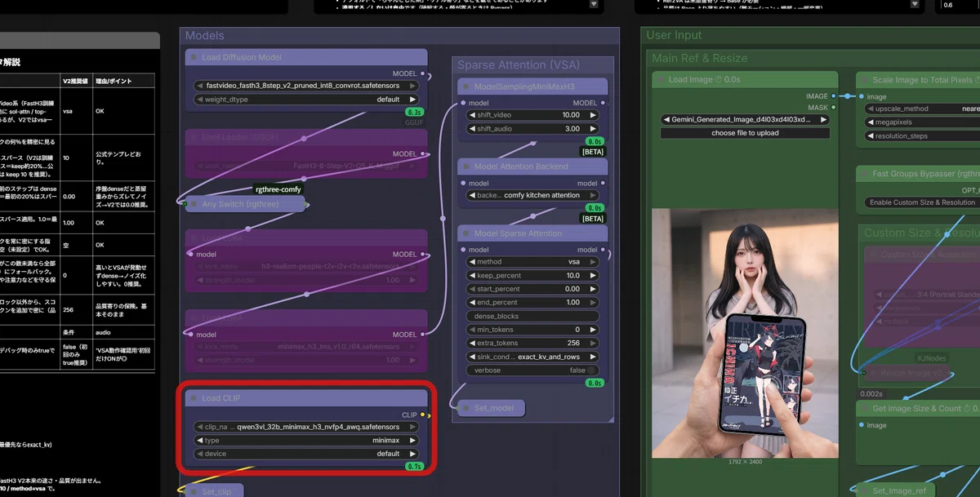Collapse the Load CLIP node via its dot
This screenshot has height=497, width=980.
[x=194, y=398]
